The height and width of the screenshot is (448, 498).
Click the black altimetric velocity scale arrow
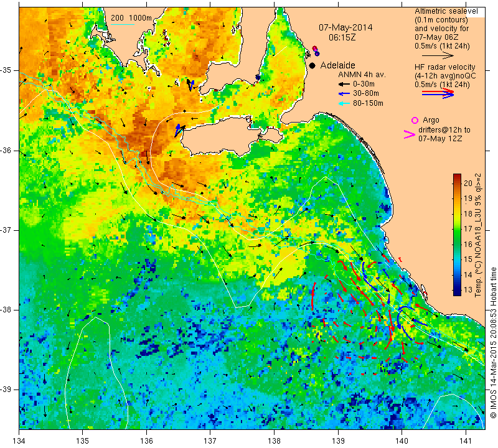[438, 55]
